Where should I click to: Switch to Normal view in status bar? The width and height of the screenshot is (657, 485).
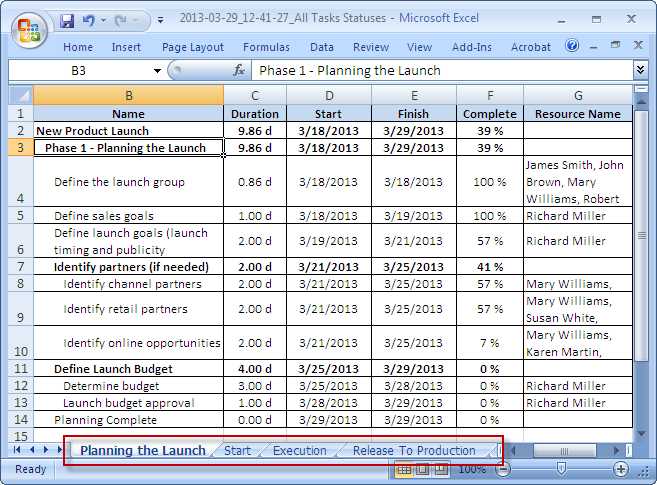pos(405,469)
